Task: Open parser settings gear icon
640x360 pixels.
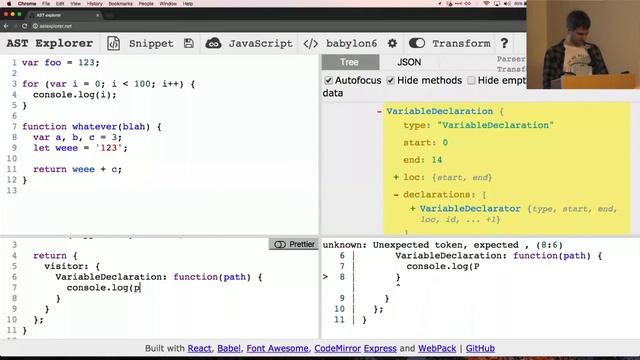Action: pyautogui.click(x=392, y=43)
